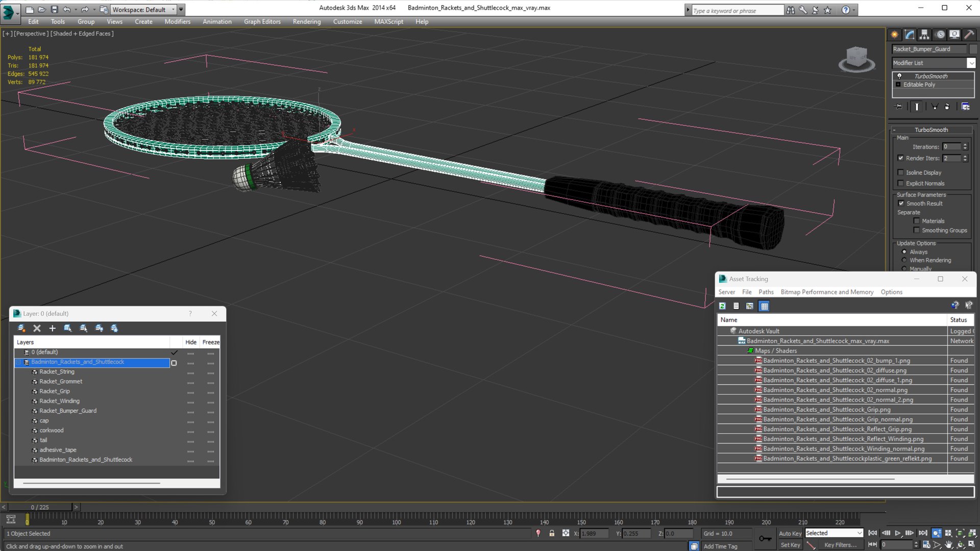Click the object color swatch beside name

click(973, 49)
